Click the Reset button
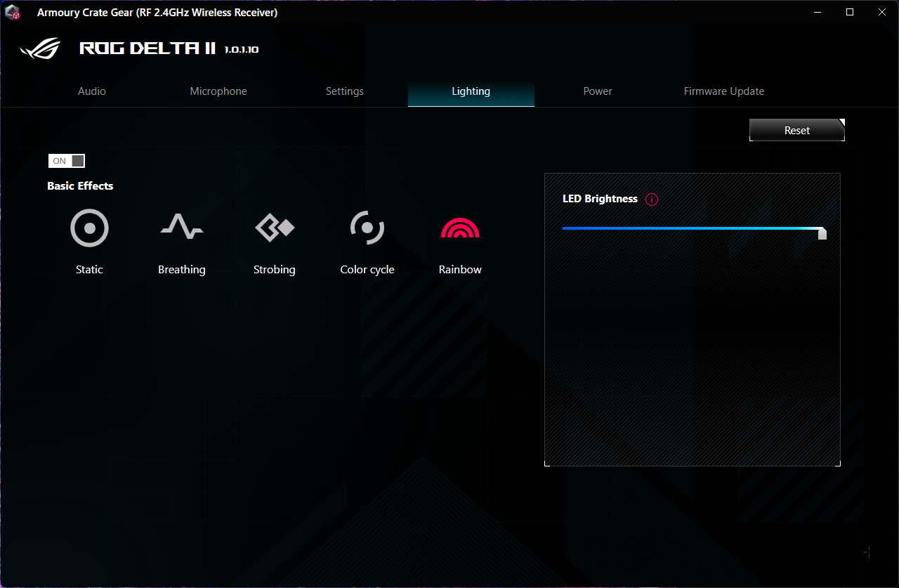 point(797,130)
